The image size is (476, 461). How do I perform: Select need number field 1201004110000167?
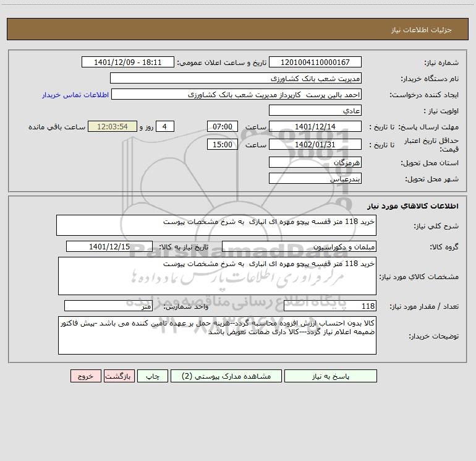pyautogui.click(x=315, y=62)
